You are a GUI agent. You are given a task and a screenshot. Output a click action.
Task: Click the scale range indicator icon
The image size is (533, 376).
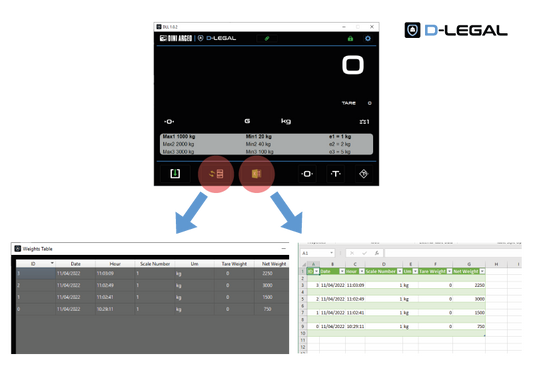[365, 121]
